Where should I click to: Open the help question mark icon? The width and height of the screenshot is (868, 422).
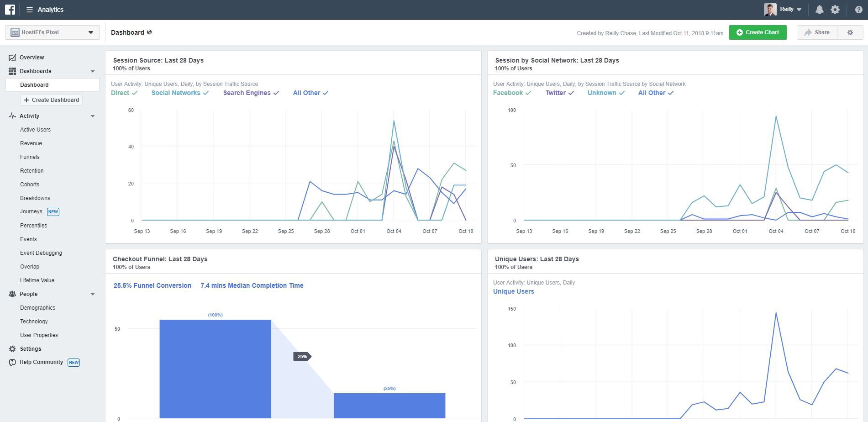tap(858, 10)
